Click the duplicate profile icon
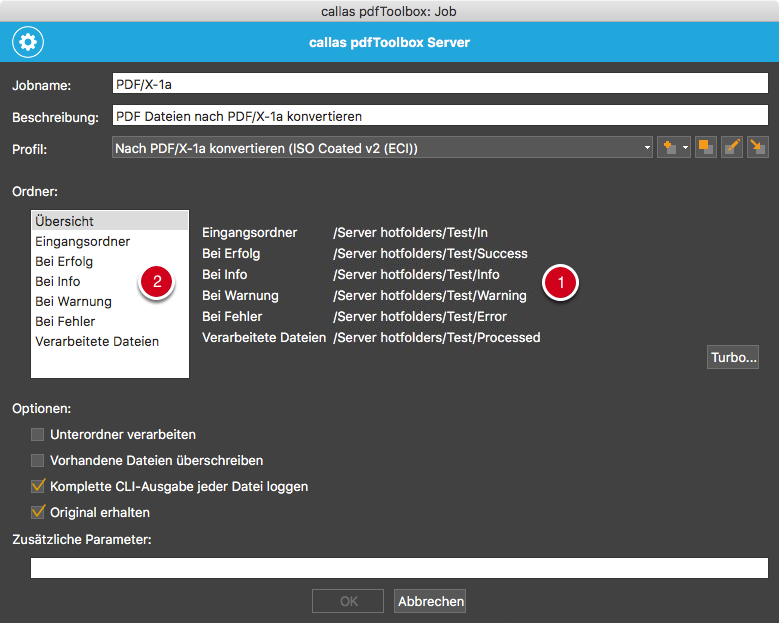The height and width of the screenshot is (623, 779). pyautogui.click(x=705, y=148)
